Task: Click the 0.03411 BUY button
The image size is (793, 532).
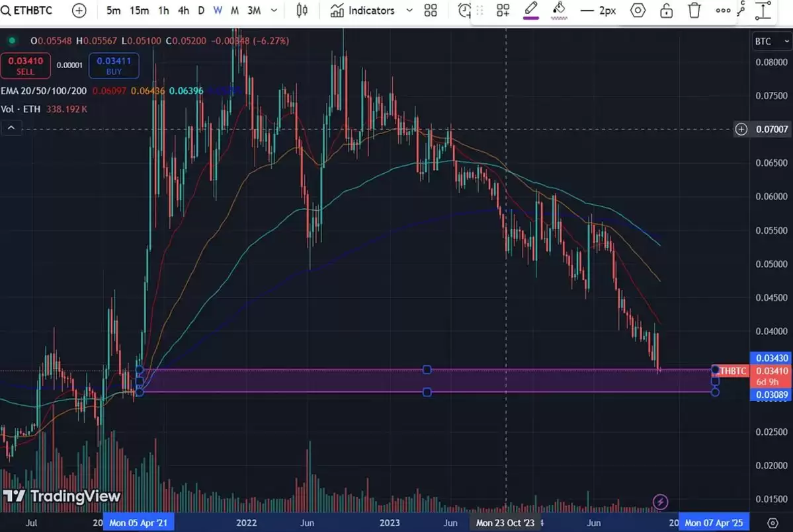Action: (113, 65)
